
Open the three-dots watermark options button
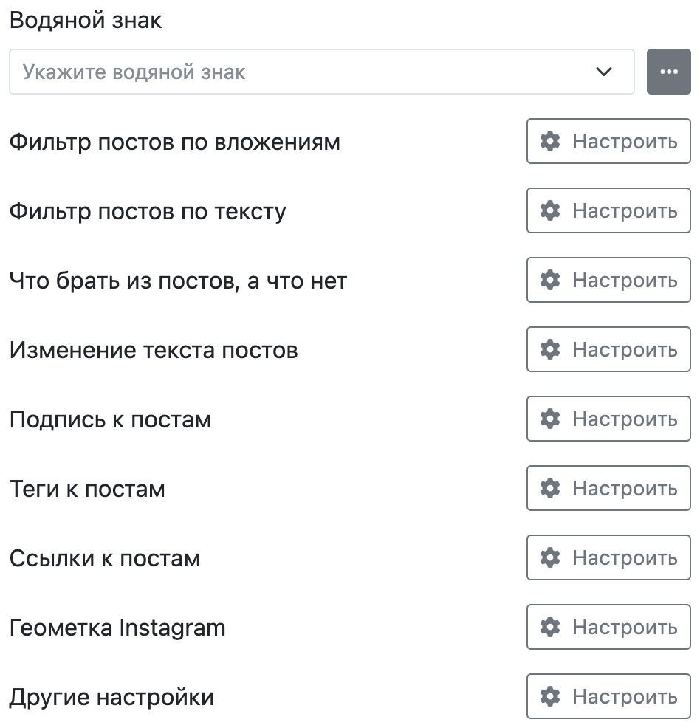pos(668,72)
